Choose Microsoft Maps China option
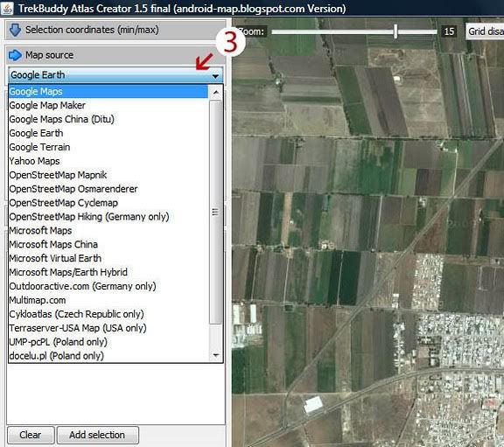Image resolution: width=504 pixels, height=447 pixels. click(108, 244)
